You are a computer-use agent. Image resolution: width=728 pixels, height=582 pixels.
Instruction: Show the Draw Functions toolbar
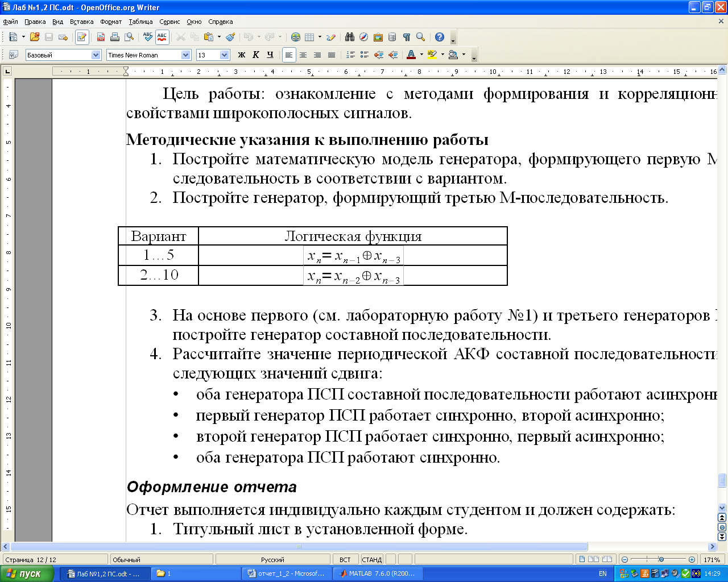pos(331,37)
